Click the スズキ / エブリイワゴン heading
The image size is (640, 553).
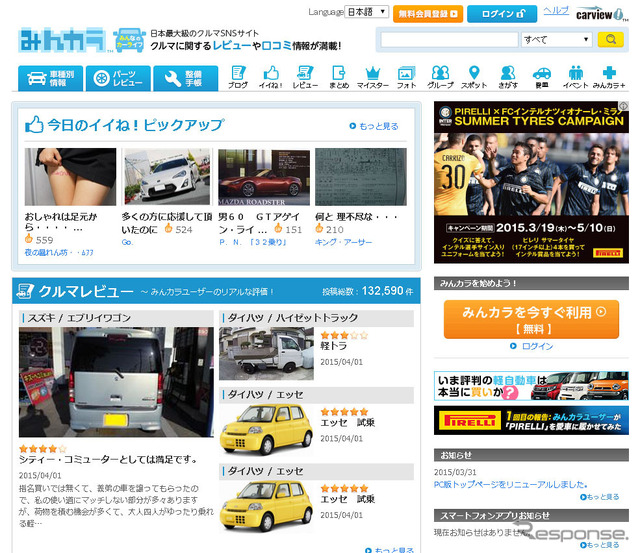pos(80,318)
